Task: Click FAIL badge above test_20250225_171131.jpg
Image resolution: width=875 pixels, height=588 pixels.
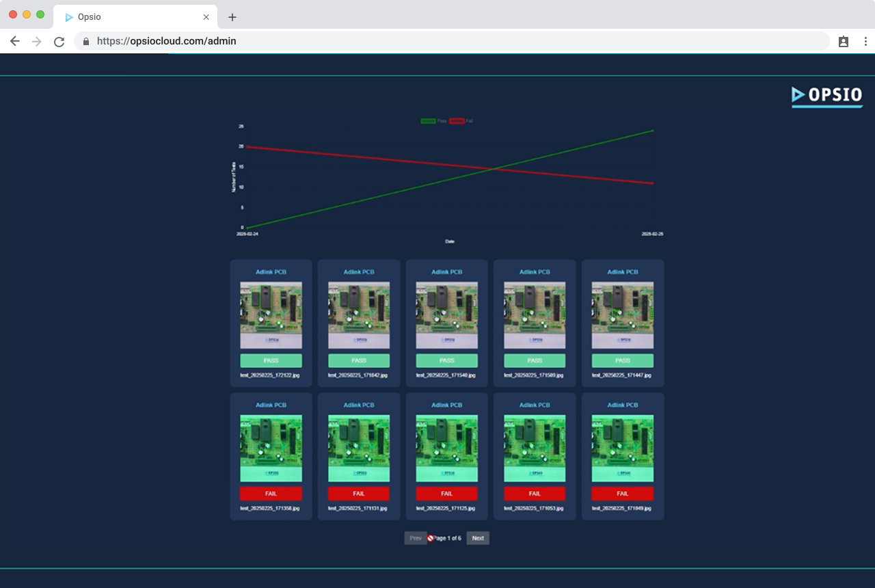Action: click(x=359, y=494)
